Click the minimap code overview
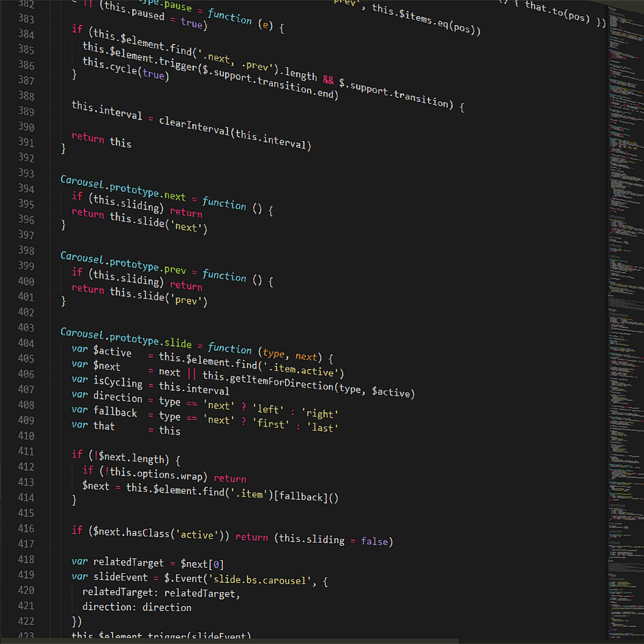 [x=625, y=305]
